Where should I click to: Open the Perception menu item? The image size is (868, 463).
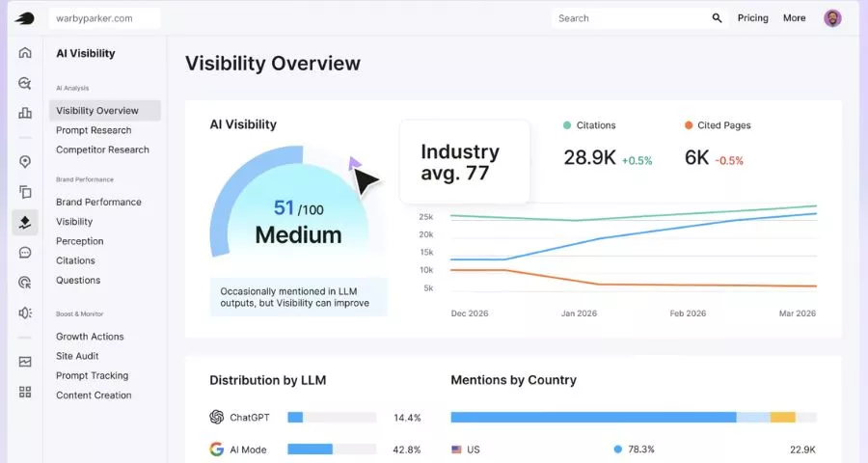[80, 241]
